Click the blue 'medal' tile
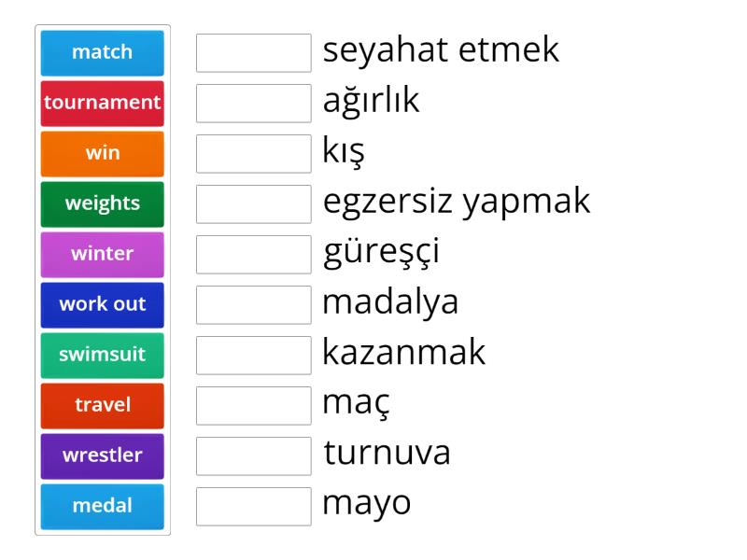Viewport: 747px width, 560px height. pos(103,506)
